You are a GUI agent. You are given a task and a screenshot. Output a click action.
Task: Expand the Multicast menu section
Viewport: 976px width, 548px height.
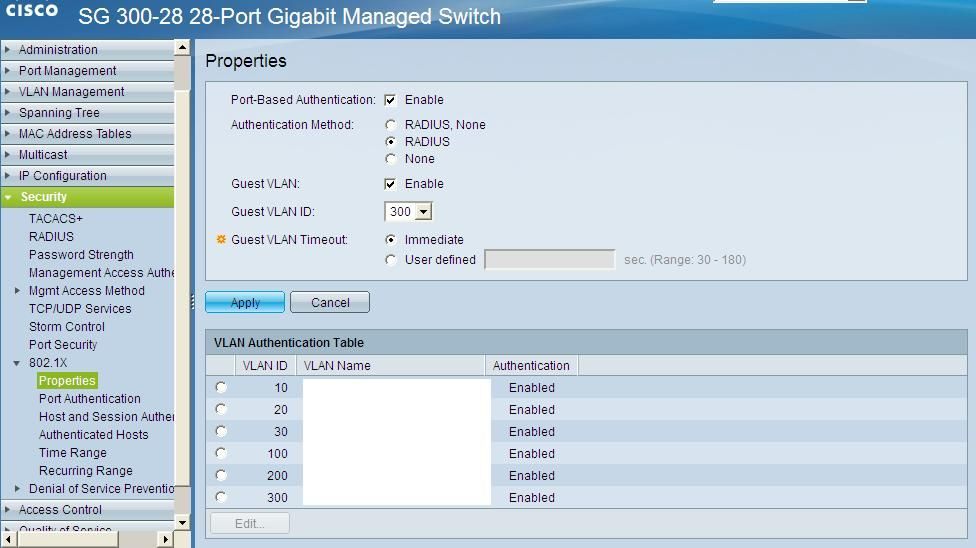tap(88, 154)
